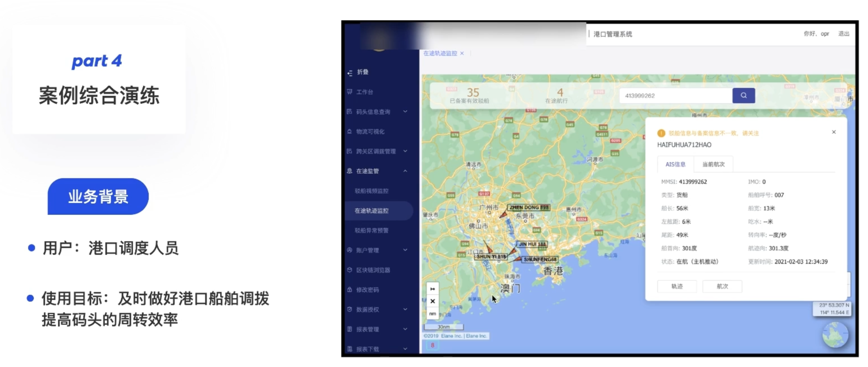
Task: Click the 数据授权 shield icon
Action: (x=350, y=309)
